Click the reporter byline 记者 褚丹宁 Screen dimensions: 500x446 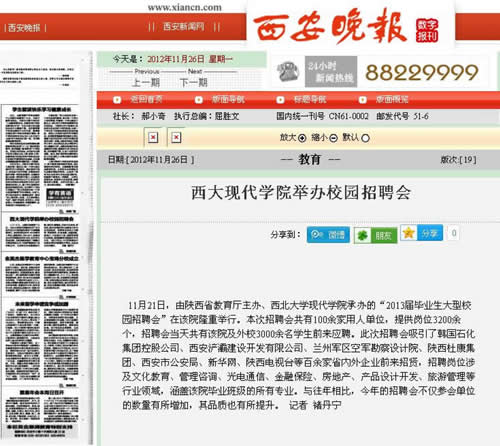coord(315,405)
